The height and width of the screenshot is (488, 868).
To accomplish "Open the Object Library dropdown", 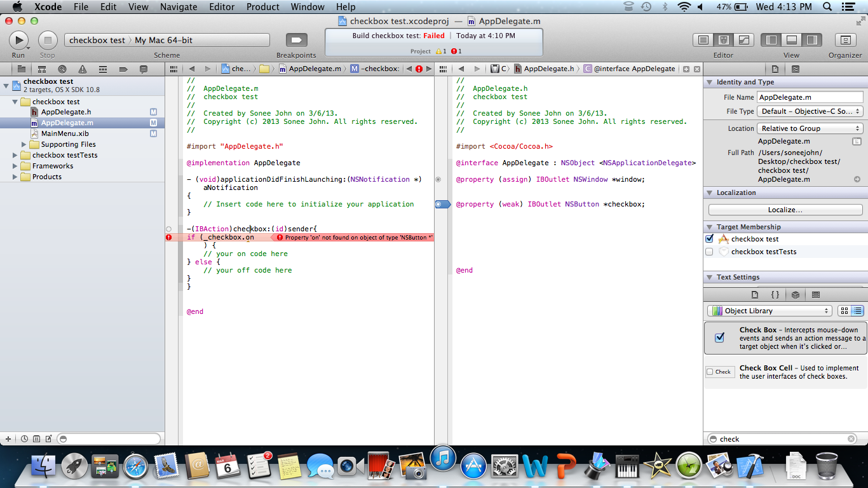I will (770, 311).
